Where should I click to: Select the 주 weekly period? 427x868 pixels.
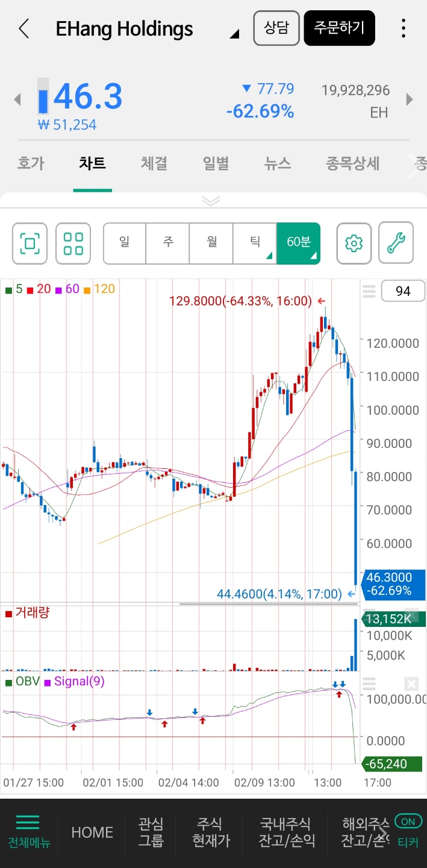[x=168, y=244]
